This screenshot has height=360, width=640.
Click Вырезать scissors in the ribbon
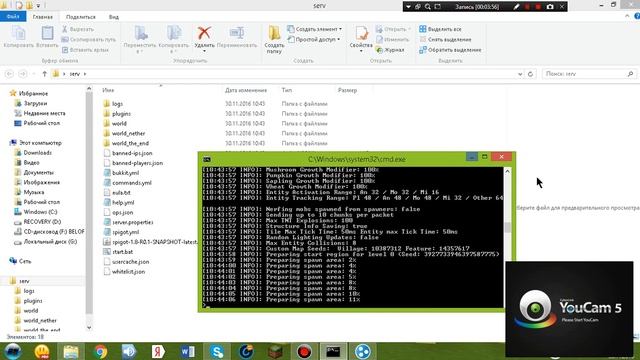pos(78,29)
